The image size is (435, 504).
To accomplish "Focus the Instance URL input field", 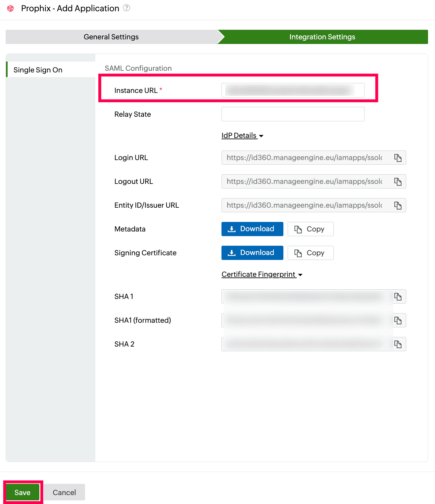I will pos(293,90).
